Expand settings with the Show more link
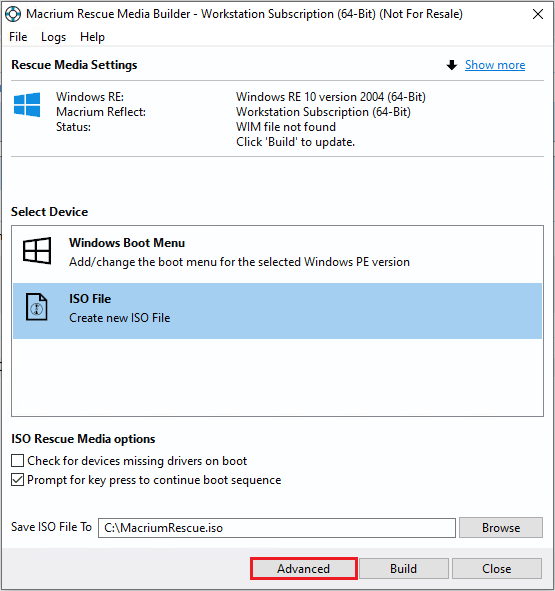 (x=495, y=65)
